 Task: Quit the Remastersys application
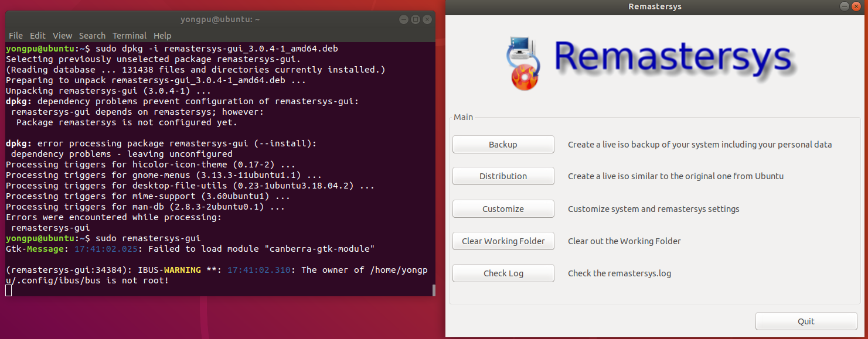click(x=806, y=321)
